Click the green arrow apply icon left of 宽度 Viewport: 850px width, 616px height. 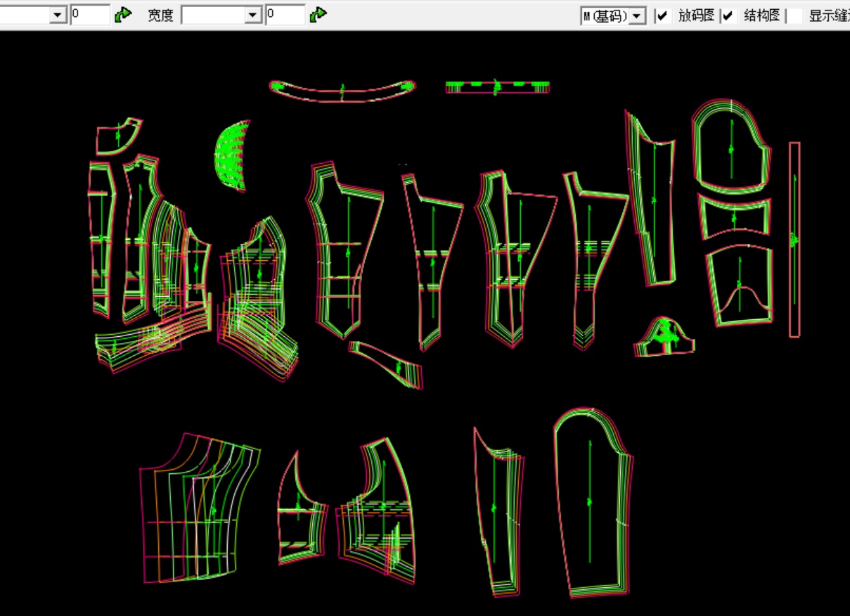click(x=123, y=15)
